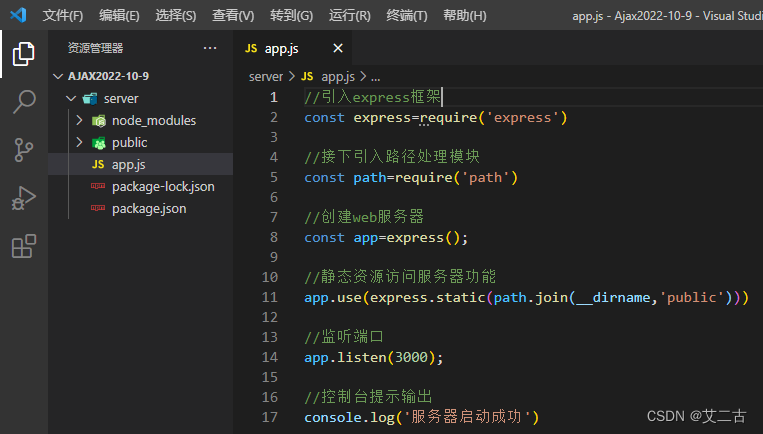763x434 pixels.
Task: Expand the public folder chevron
Action: tap(79, 142)
